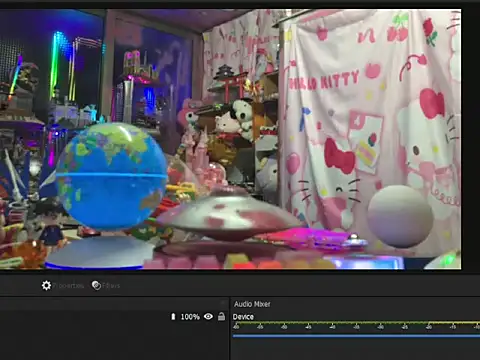Hide the source using the eye icon
The width and height of the screenshot is (480, 360).
coord(208,316)
